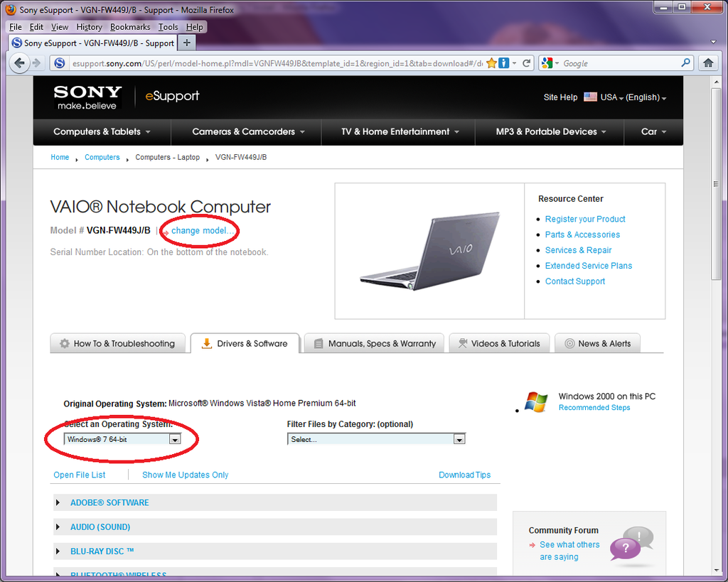Click the vertical page scrollbar thumb

[x=715, y=183]
